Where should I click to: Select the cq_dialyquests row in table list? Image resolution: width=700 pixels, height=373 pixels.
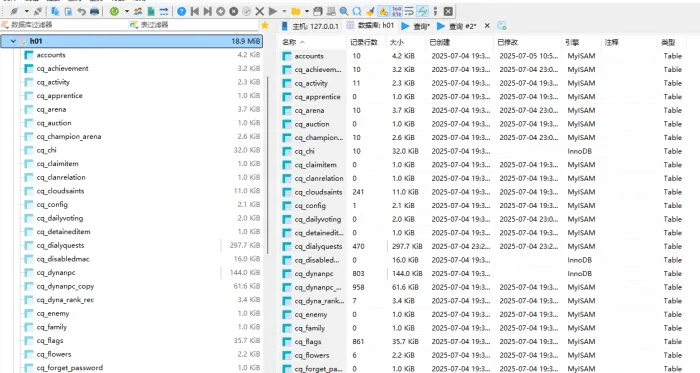point(489,246)
